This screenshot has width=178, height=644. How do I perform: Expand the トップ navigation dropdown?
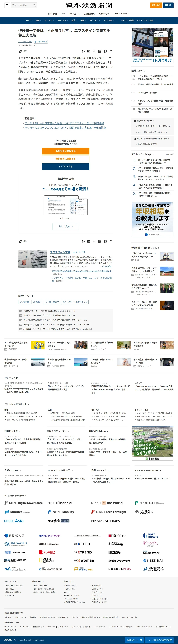click(x=29, y=21)
